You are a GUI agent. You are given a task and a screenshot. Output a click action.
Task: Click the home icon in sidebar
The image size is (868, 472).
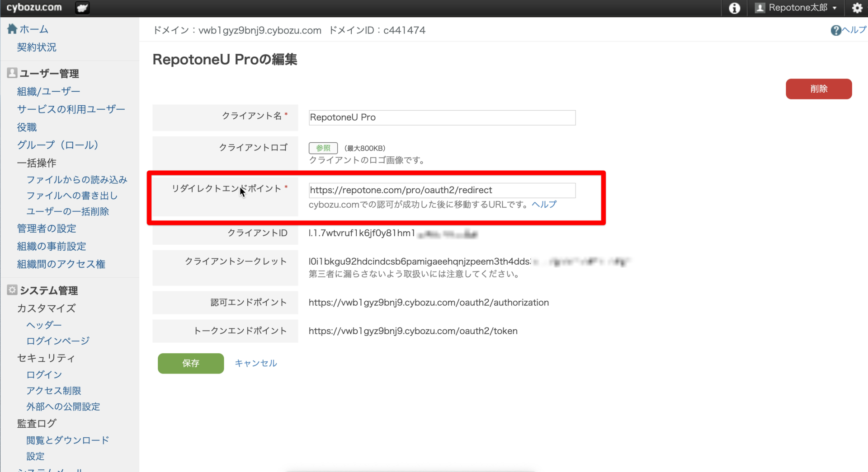(12, 29)
